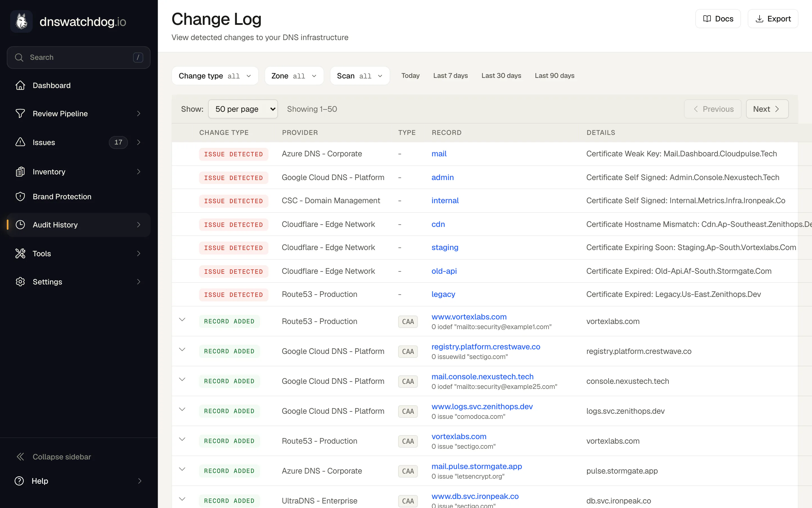Expand the mail.console.nexustech.tech row
Image resolution: width=812 pixels, height=508 pixels.
click(x=182, y=379)
